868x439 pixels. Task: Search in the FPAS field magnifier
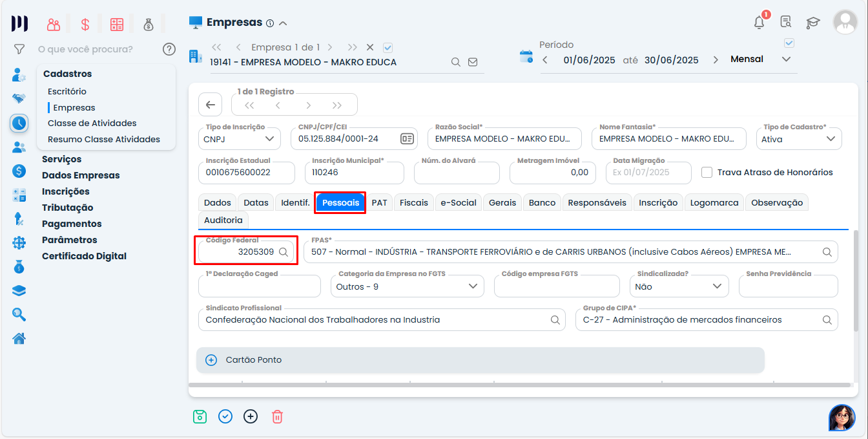point(827,252)
